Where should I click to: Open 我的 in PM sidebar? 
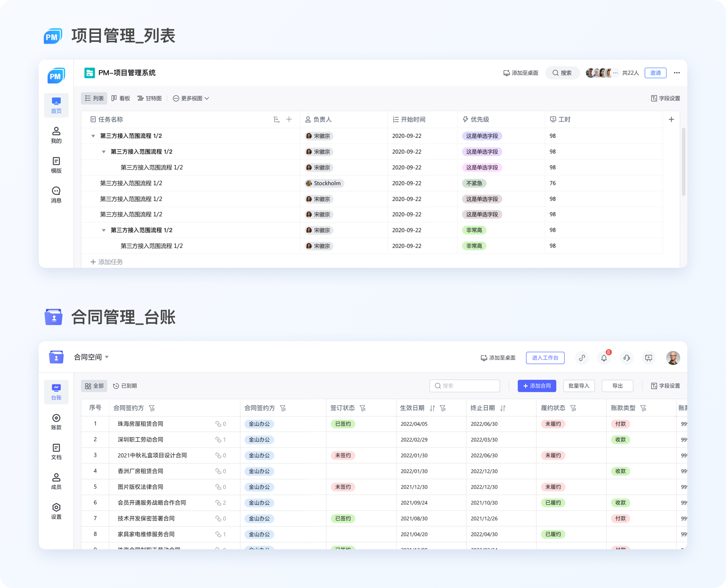point(56,135)
